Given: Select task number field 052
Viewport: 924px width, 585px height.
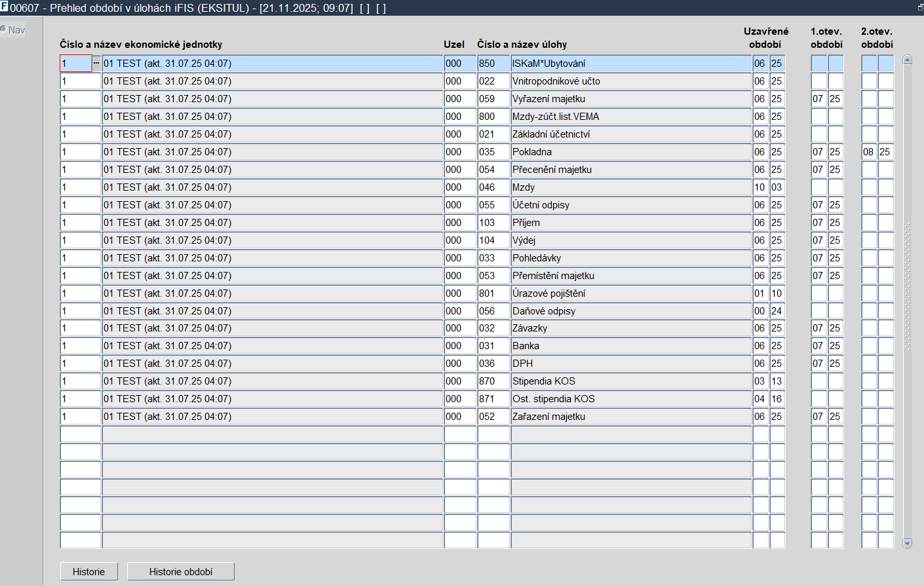Looking at the screenshot, I should pyautogui.click(x=493, y=417).
